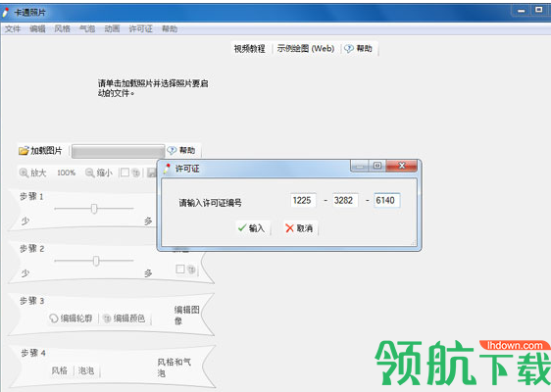Click the 步骤 3 label
The height and width of the screenshot is (392, 551).
point(32,301)
